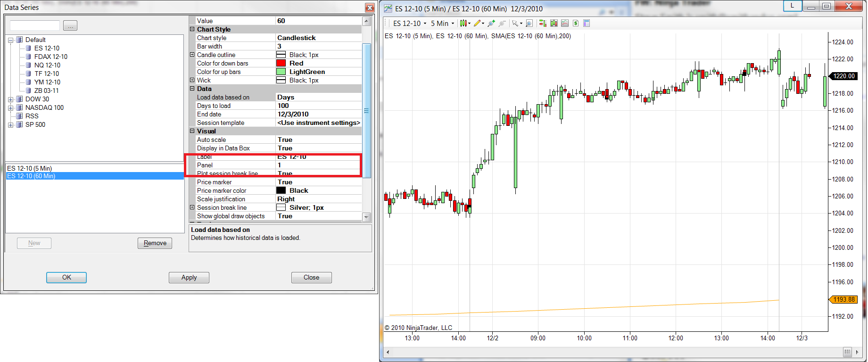Click the chart horizontal scroll right arrow
Viewport: 868px width, 362px height.
(x=857, y=352)
